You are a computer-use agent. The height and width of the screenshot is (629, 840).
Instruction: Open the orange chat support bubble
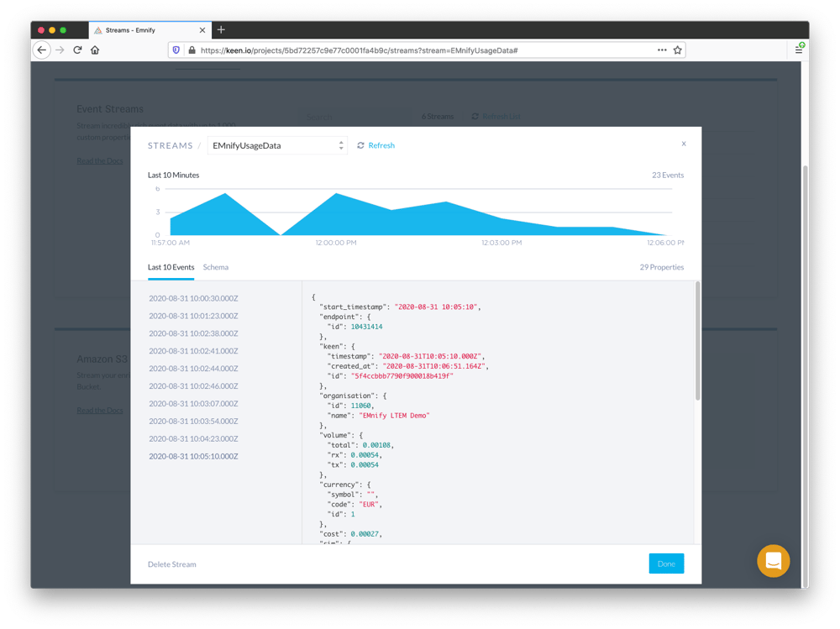[773, 561]
